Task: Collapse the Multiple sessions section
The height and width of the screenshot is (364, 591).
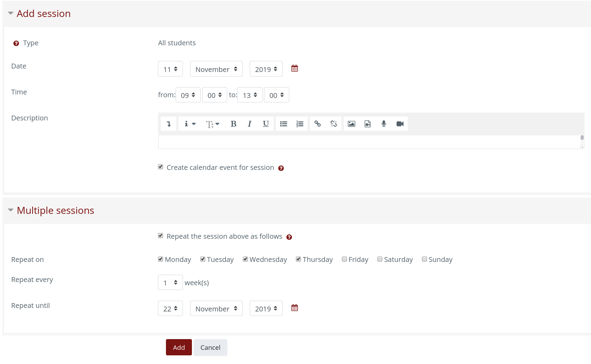Action: 11,210
